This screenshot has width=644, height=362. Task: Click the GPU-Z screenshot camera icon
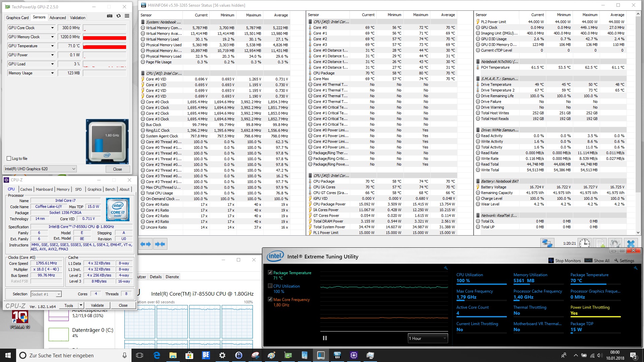point(110,16)
